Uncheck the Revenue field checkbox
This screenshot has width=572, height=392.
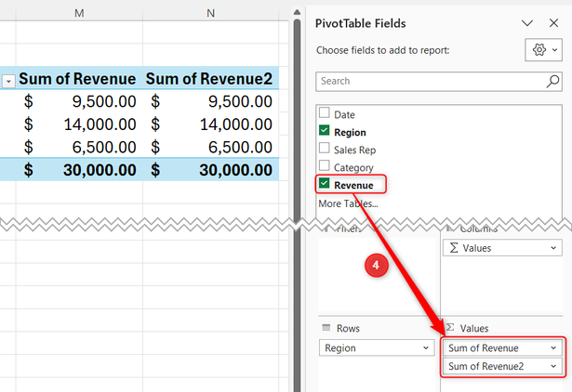tap(324, 183)
